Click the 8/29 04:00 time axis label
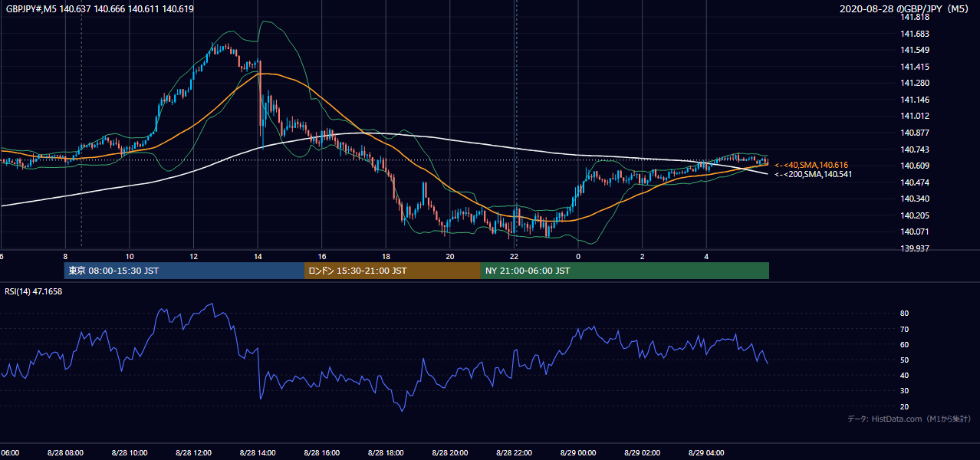The image size is (980, 460). (706, 453)
